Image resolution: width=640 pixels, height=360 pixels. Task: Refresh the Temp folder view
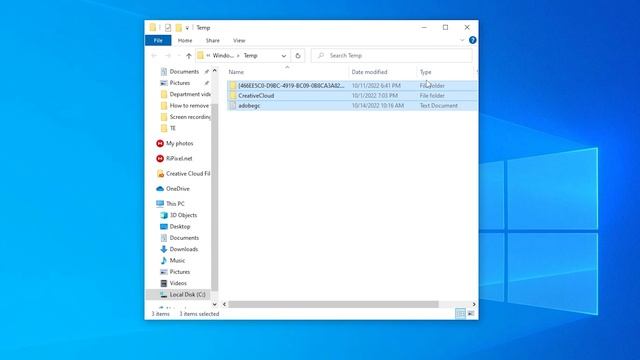(298, 56)
